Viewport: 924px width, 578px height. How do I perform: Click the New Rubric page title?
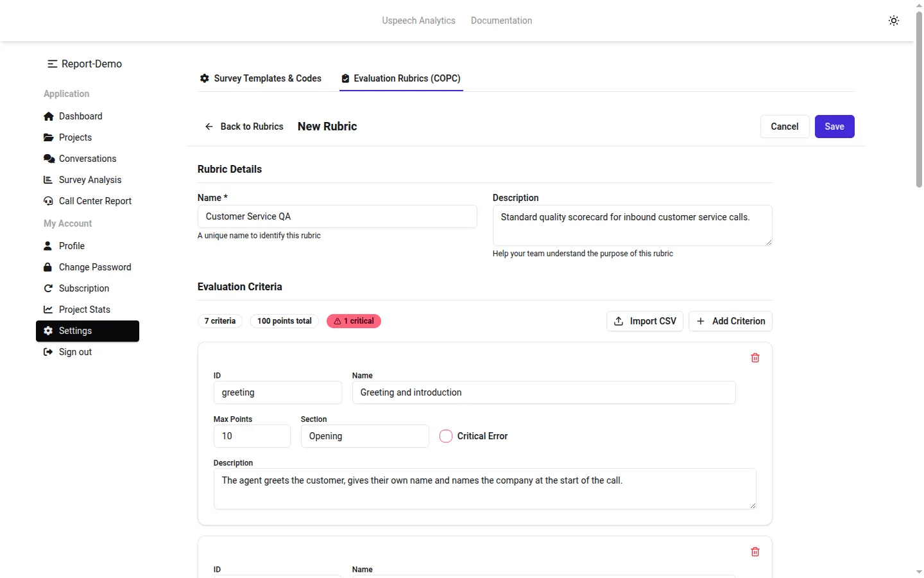tap(327, 127)
